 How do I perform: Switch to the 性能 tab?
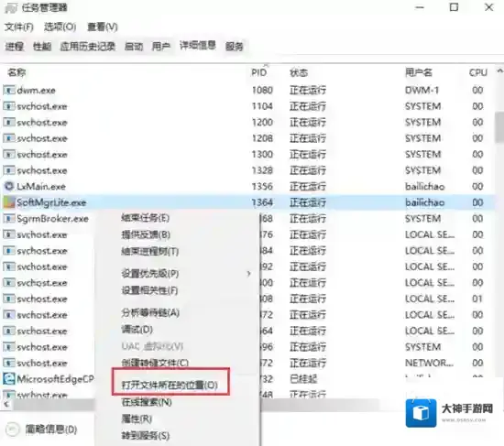coord(42,47)
